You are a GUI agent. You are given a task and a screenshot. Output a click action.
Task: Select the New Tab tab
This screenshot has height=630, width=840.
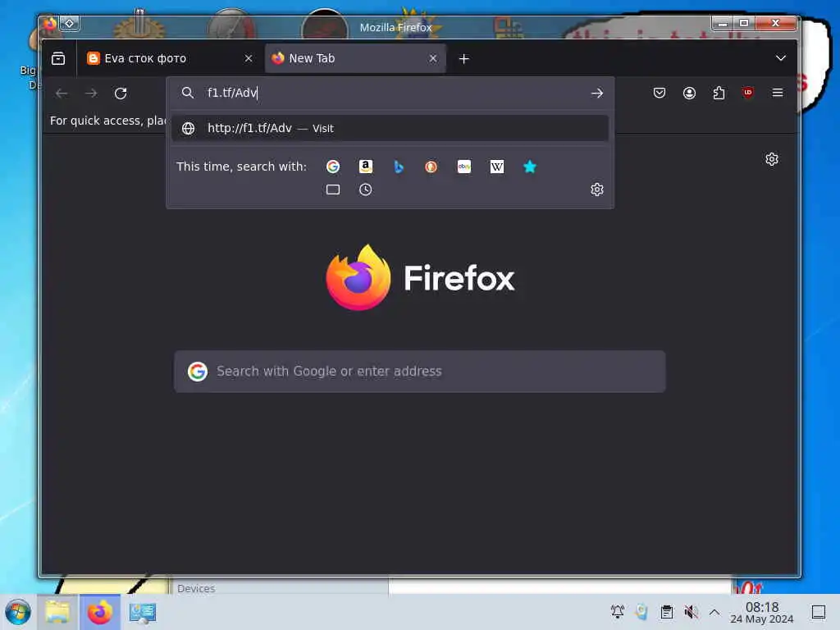coord(355,58)
